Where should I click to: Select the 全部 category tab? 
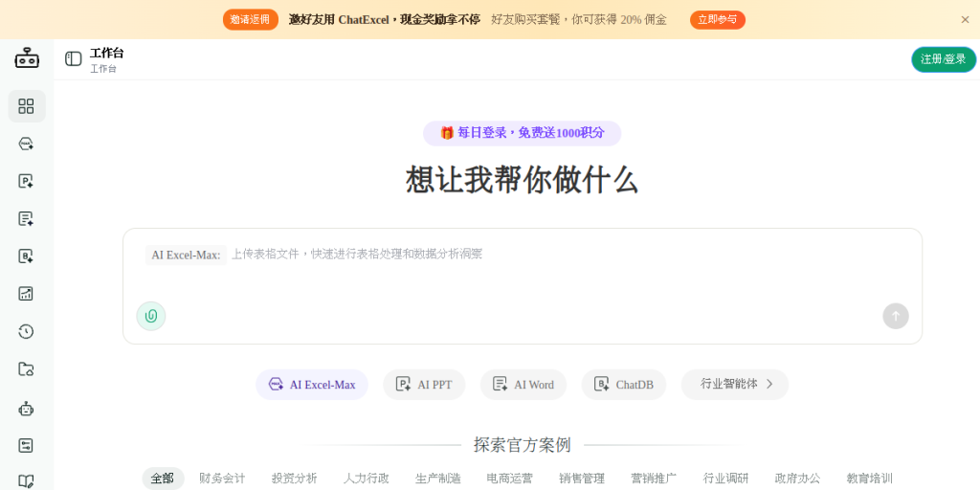tap(163, 479)
